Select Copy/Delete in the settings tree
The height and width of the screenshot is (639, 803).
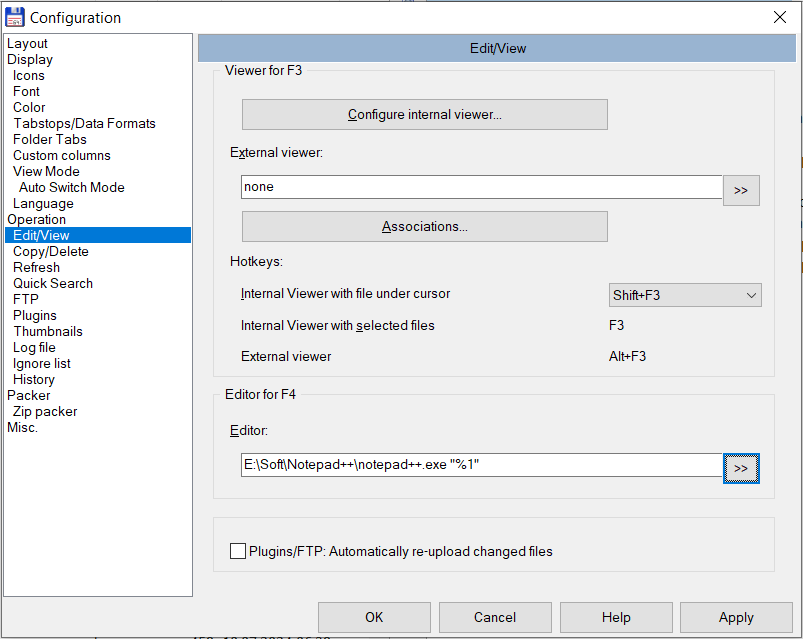51,252
